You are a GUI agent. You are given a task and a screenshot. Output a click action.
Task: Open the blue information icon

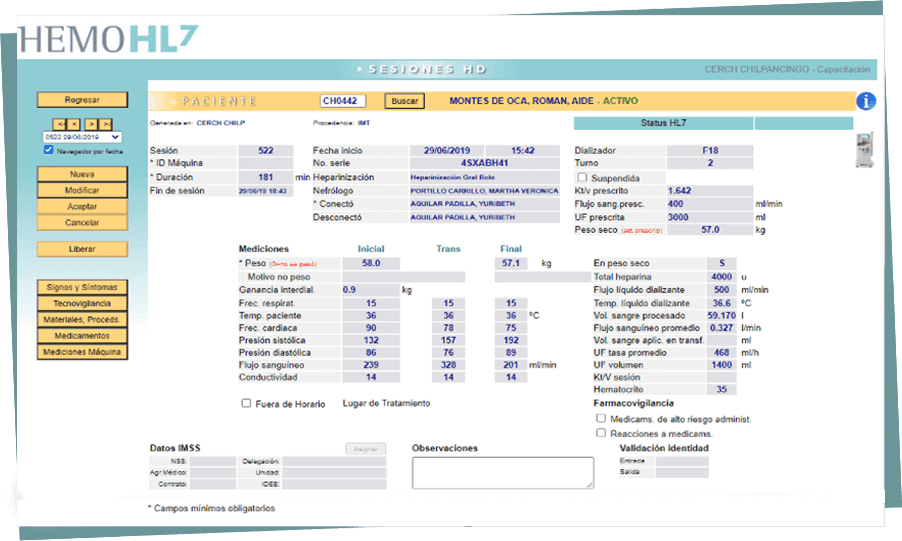(x=865, y=101)
